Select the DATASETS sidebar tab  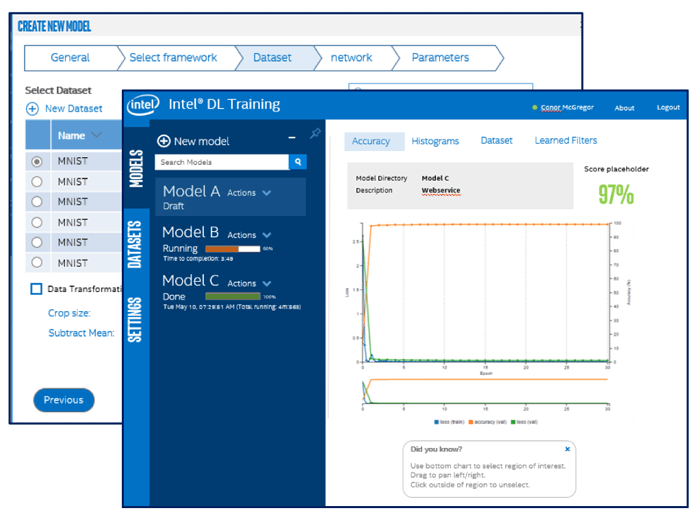coord(136,244)
